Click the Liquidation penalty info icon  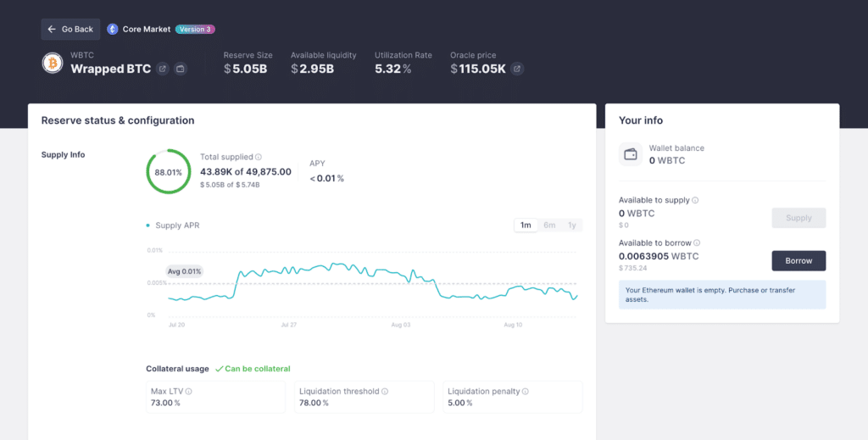click(526, 392)
